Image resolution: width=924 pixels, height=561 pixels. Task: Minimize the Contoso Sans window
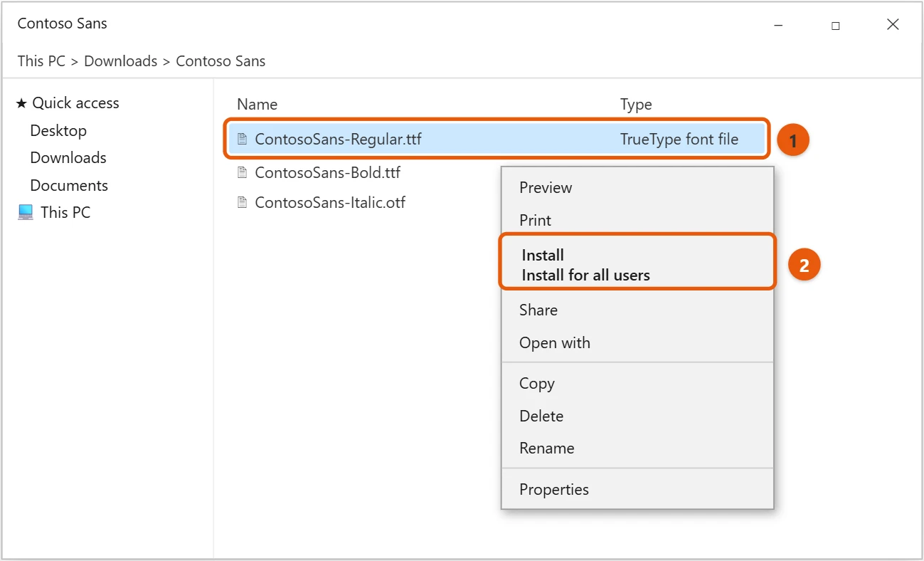click(x=778, y=25)
